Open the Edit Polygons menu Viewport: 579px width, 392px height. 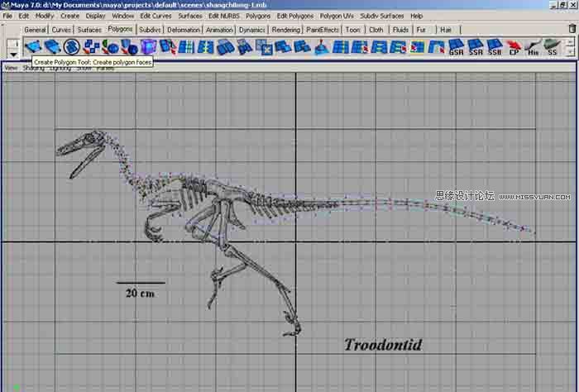294,16
